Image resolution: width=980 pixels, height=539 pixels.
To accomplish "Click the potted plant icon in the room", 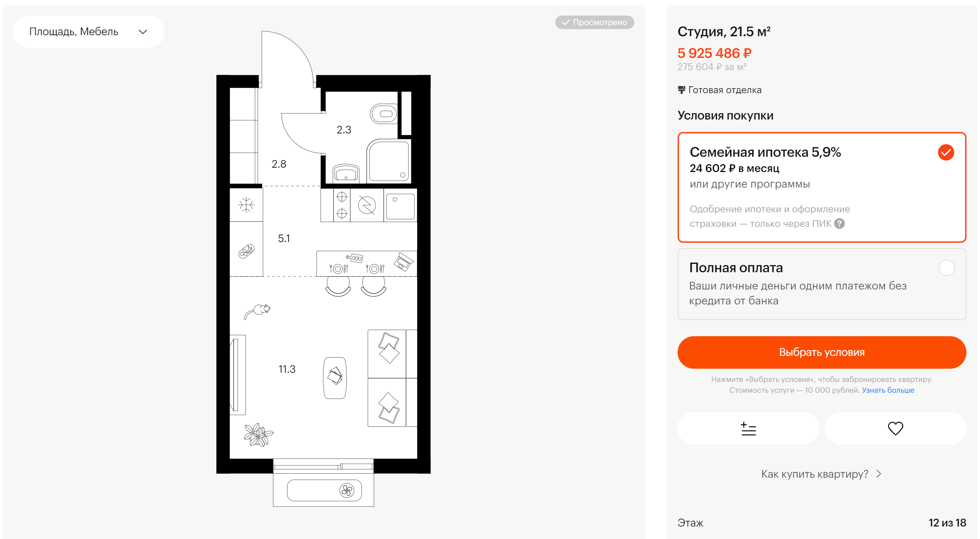I will point(258,435).
